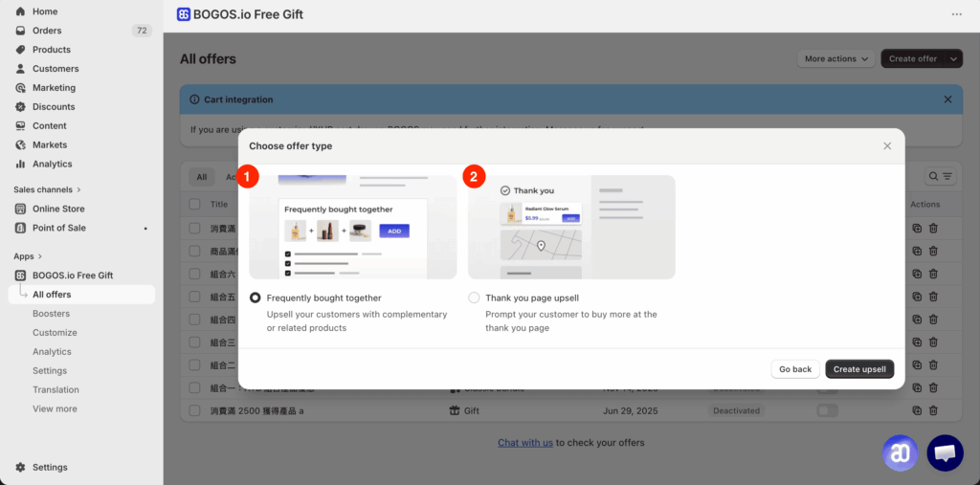Select Frequently bought together radio option
Viewport: 980px width, 485px height.
pyautogui.click(x=255, y=298)
